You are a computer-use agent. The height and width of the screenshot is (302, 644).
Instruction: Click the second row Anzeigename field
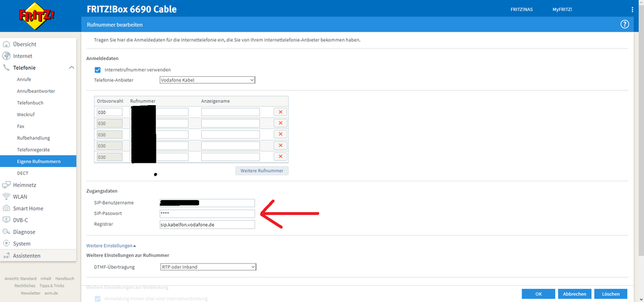pyautogui.click(x=230, y=123)
